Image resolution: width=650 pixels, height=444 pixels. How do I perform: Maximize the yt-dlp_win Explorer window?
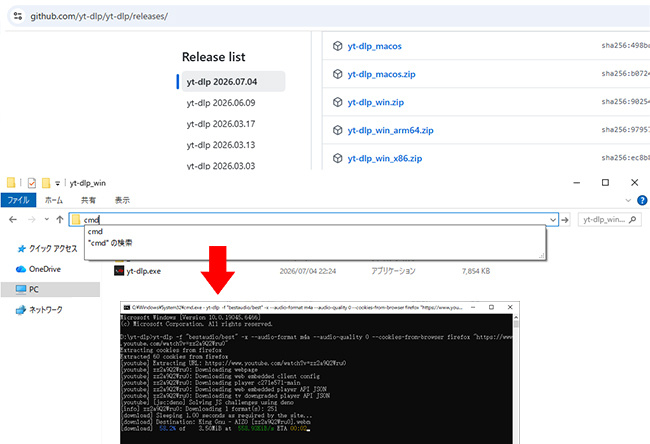pyautogui.click(x=605, y=182)
